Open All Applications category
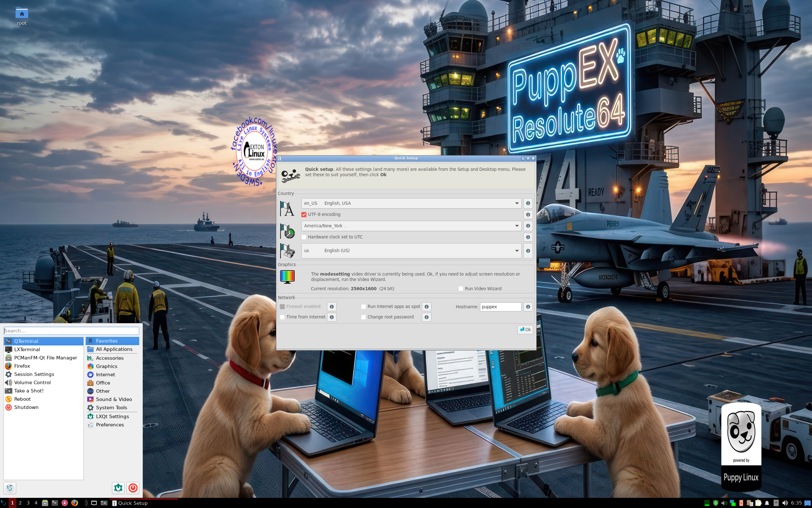812x508 pixels. 112,350
